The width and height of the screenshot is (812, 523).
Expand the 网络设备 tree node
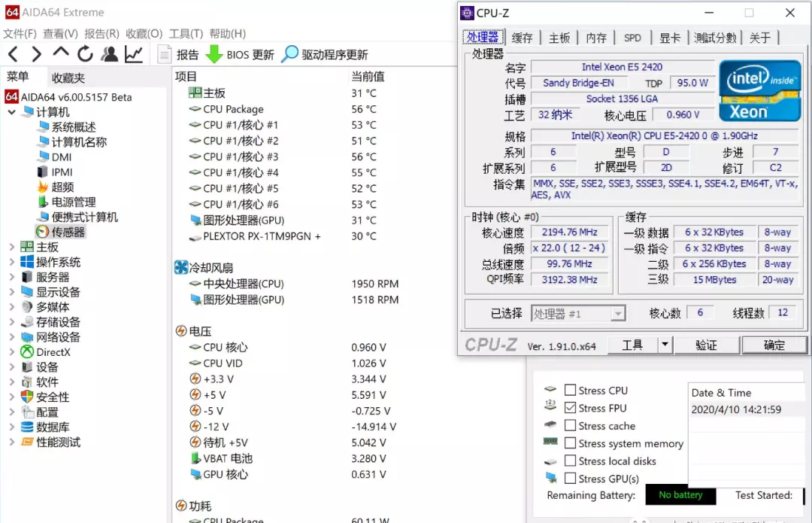pyautogui.click(x=11, y=337)
